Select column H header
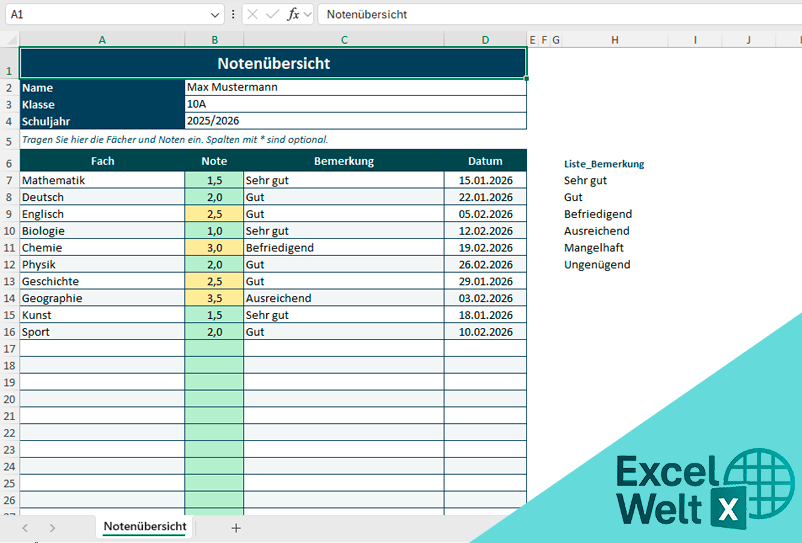Image resolution: width=802 pixels, height=543 pixels. pos(615,40)
